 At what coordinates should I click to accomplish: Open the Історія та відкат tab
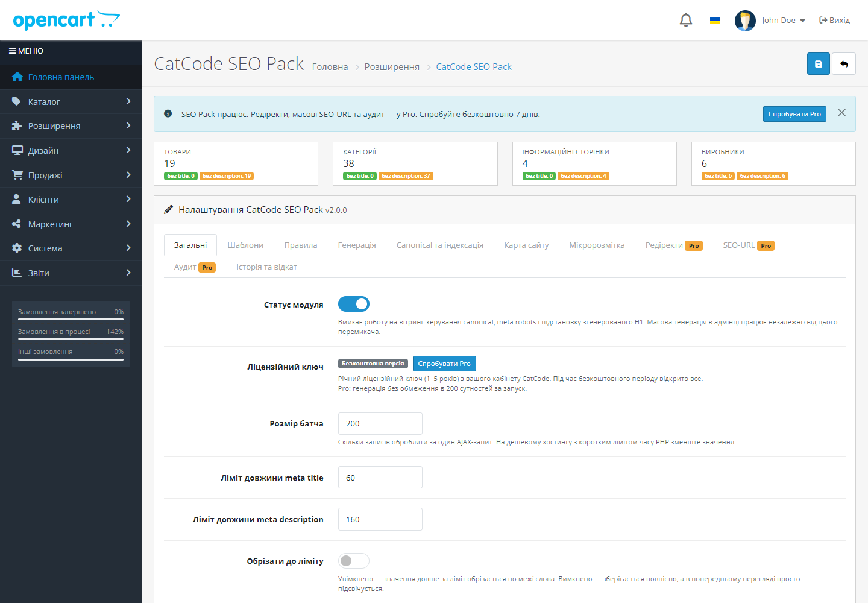pos(266,267)
